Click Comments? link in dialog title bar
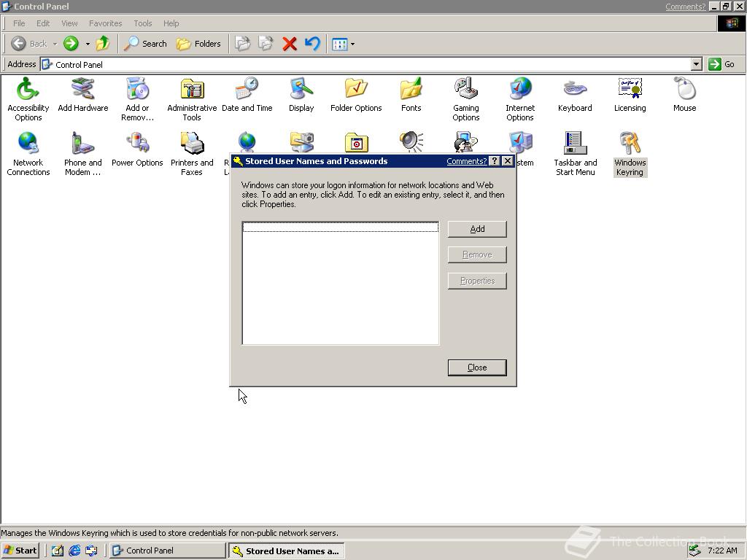The height and width of the screenshot is (560, 747). coord(466,161)
